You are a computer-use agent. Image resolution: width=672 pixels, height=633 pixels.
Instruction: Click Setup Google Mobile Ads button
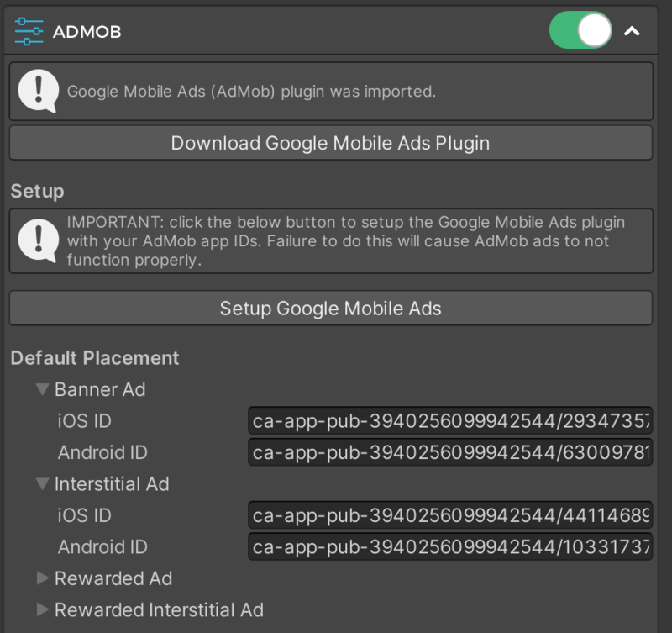click(330, 308)
